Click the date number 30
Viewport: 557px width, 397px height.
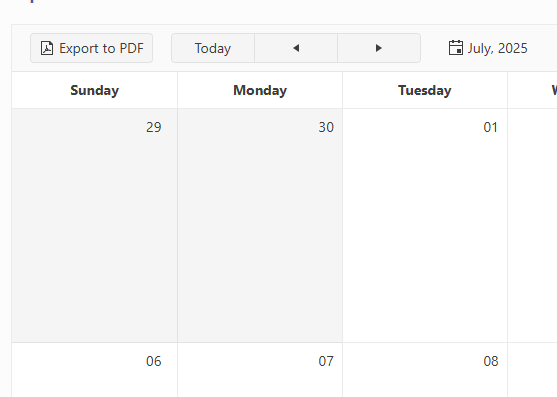pyautogui.click(x=326, y=127)
